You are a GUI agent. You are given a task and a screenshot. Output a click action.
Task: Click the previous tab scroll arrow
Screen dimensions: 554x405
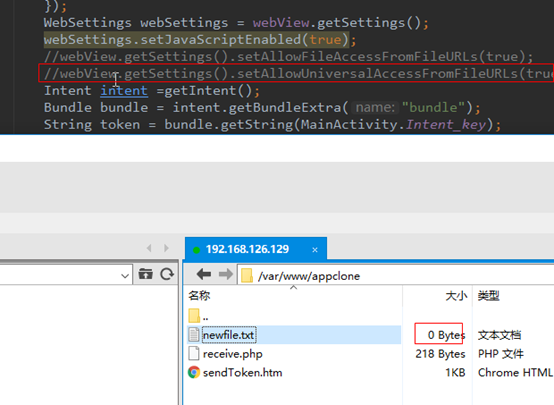coord(149,248)
